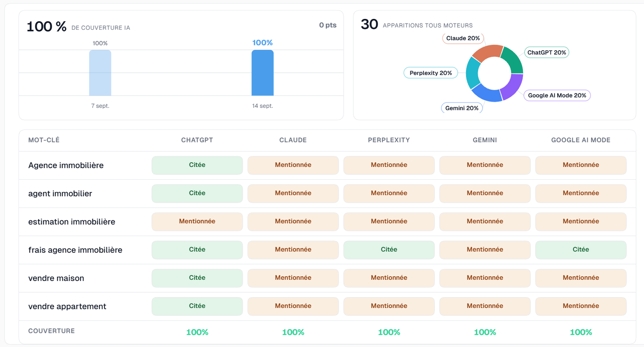The width and height of the screenshot is (644, 347).
Task: Click the GEMINI column header
Action: (x=485, y=140)
